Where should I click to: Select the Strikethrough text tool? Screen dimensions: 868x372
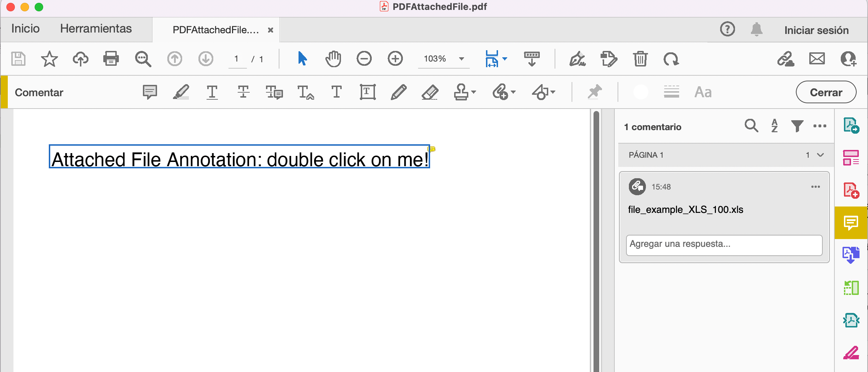[243, 92]
